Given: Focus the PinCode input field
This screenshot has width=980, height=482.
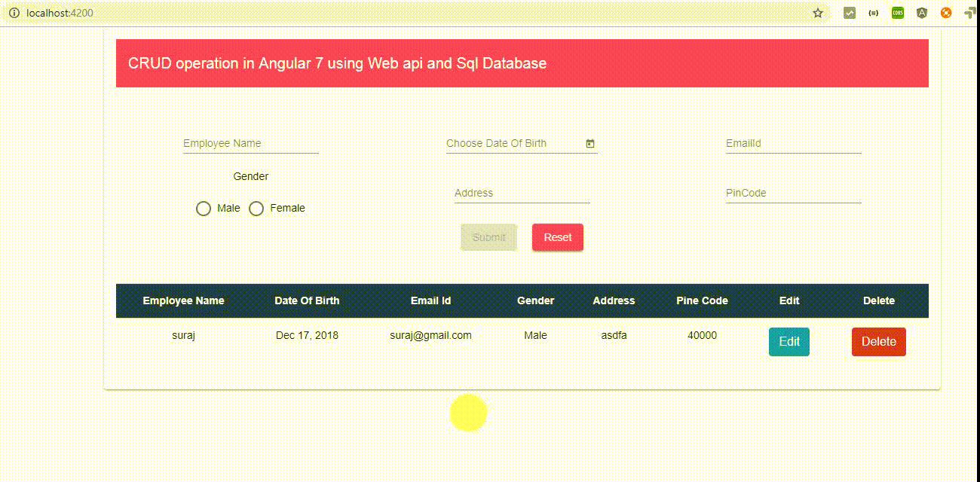Looking at the screenshot, I should (x=792, y=193).
